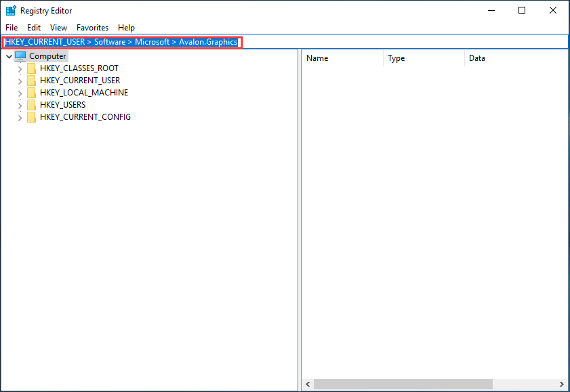
Task: Open the Favorites menu
Action: click(92, 28)
